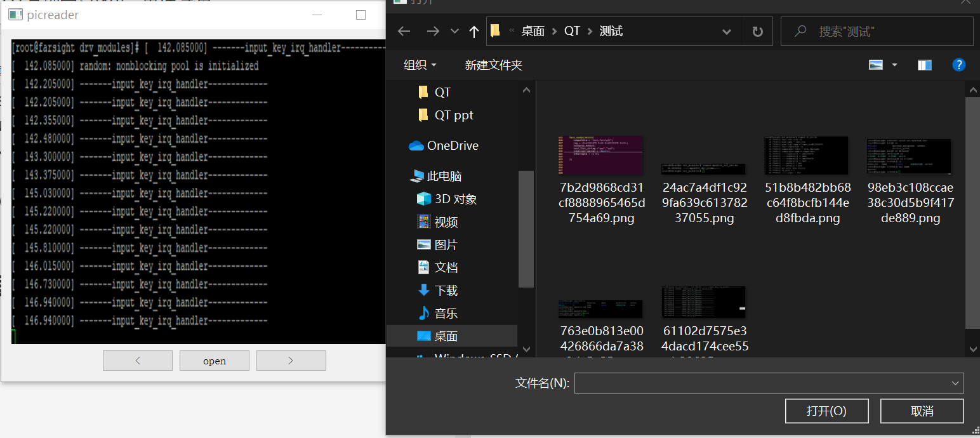
Task: Open the 组织 menu
Action: click(x=420, y=65)
